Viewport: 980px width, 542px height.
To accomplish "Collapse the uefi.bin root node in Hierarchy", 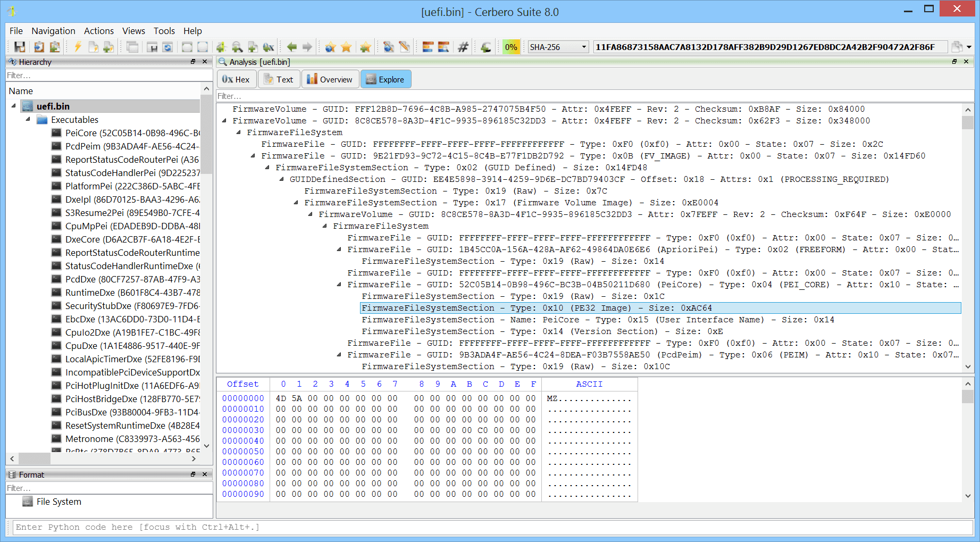I will pyautogui.click(x=14, y=106).
